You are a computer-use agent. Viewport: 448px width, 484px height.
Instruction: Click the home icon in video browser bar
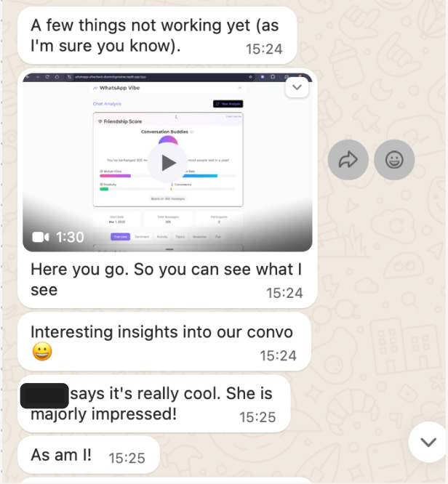point(57,76)
